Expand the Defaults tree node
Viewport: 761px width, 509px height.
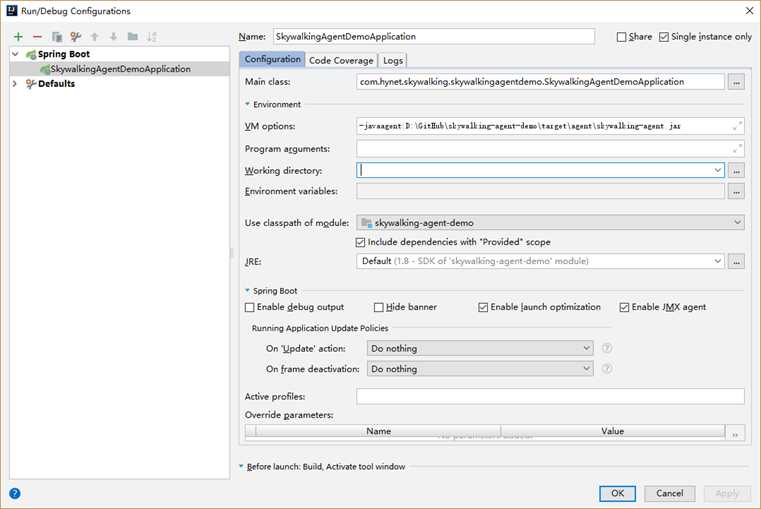(x=15, y=83)
